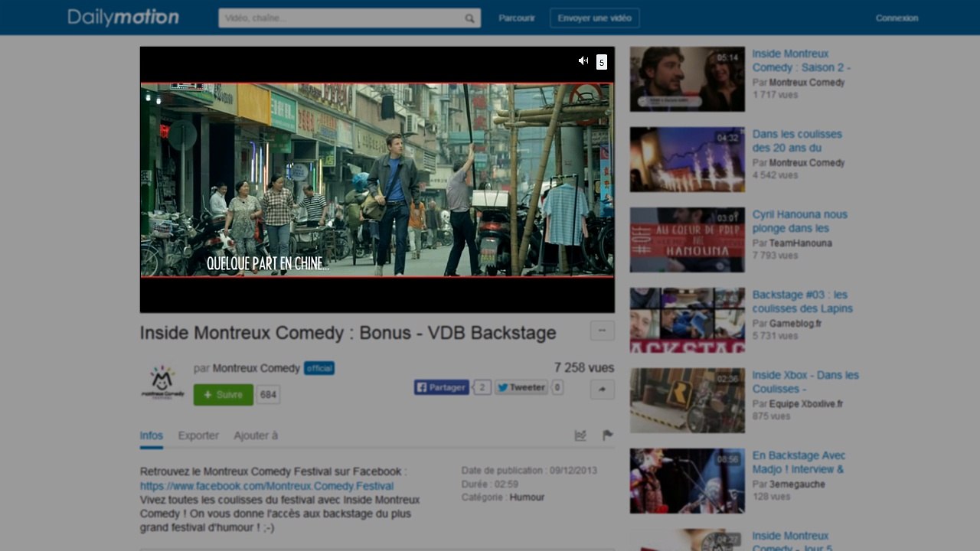The height and width of the screenshot is (551, 980).
Task: Open 'Inside Montreux Comedy : Saison 2' title link
Action: pyautogui.click(x=802, y=60)
